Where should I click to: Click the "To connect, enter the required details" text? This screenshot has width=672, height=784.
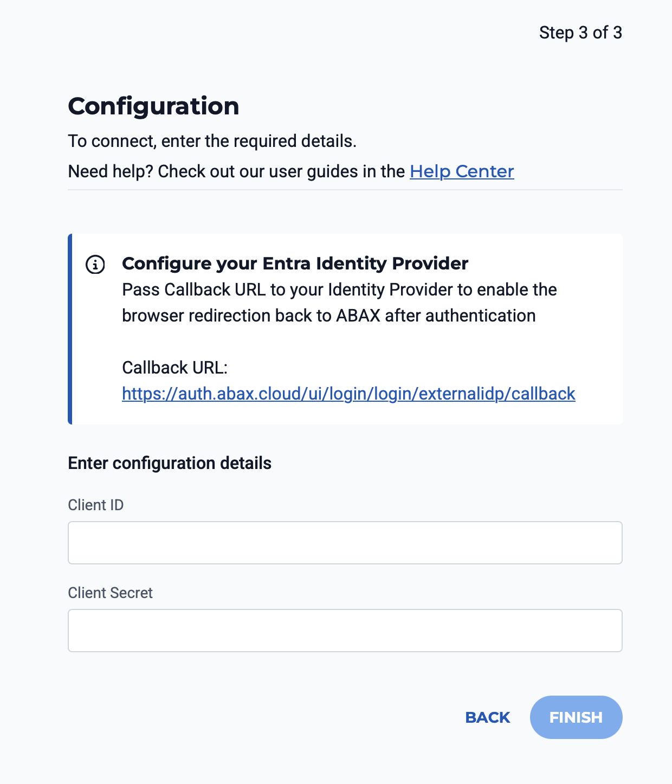[212, 141]
